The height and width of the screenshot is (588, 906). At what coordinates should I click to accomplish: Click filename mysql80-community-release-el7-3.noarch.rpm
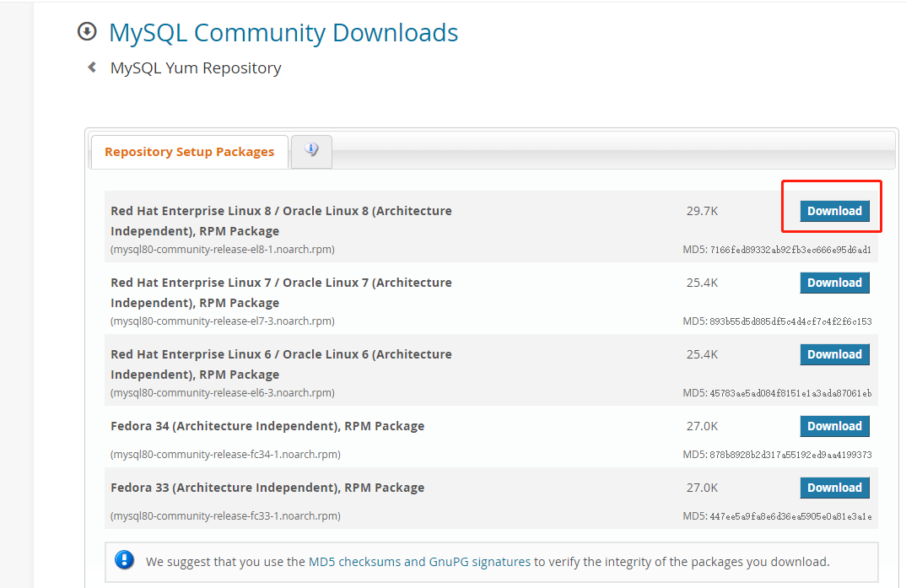[x=223, y=321]
